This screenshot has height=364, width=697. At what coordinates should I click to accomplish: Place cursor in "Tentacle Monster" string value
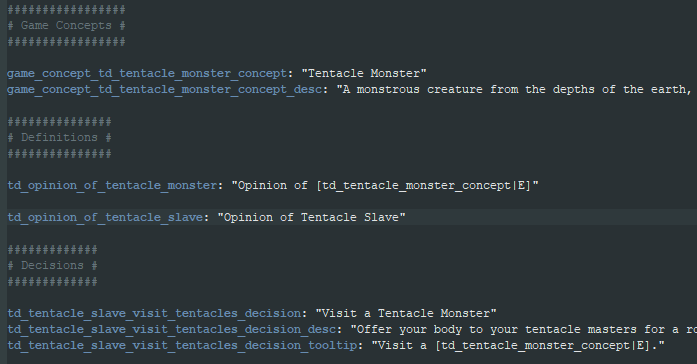click(364, 73)
